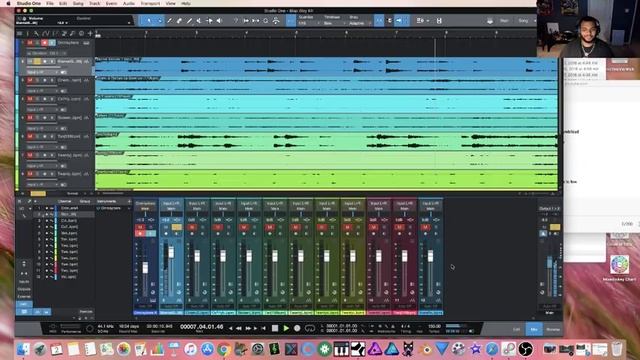Switch to the Browse tab bottom right

[x=553, y=329]
